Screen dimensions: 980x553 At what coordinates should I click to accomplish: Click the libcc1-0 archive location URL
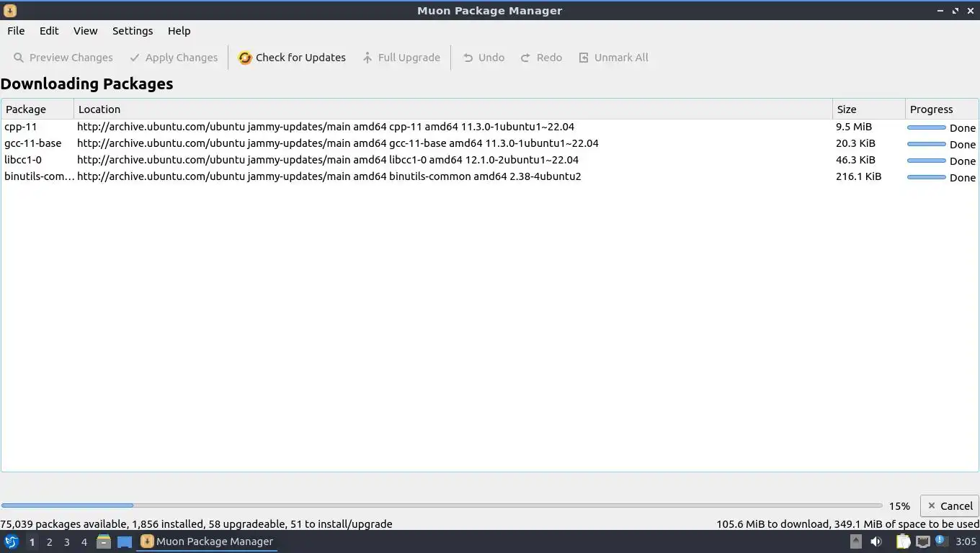click(328, 160)
